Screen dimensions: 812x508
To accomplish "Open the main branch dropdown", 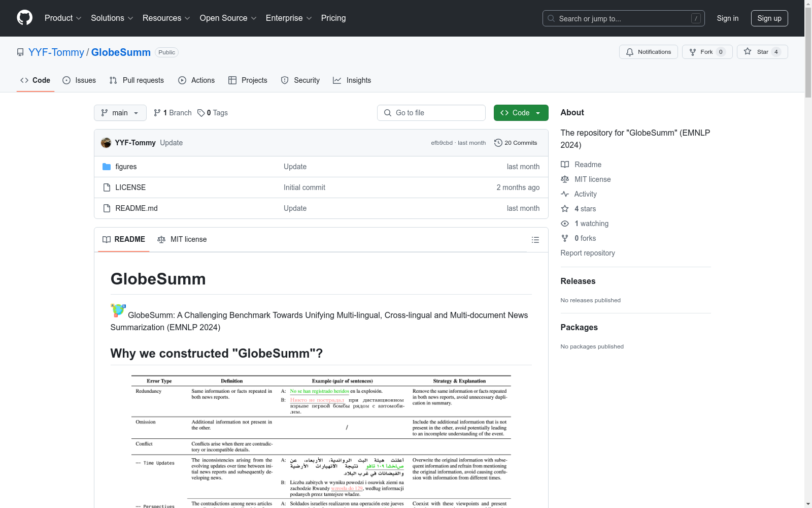I will (x=120, y=113).
